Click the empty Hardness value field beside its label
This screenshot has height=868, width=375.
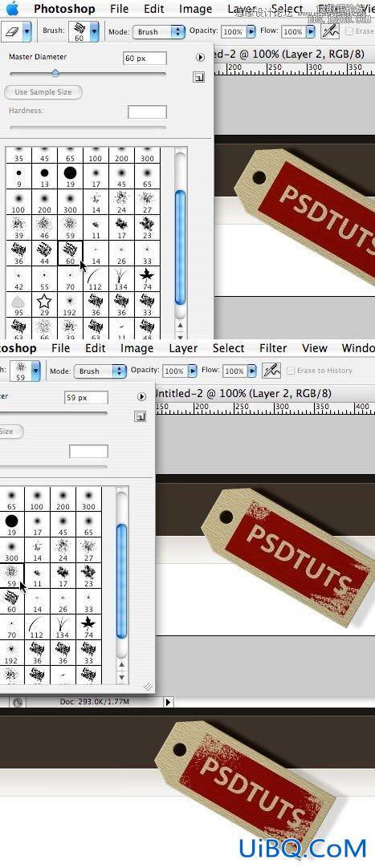pyautogui.click(x=147, y=112)
